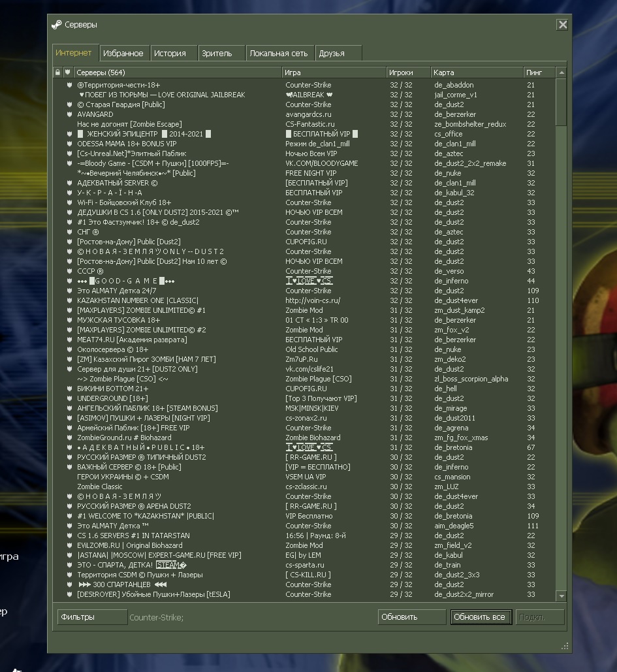Sort servers by the password lock column icon
This screenshot has height=672, width=617.
pos(58,72)
